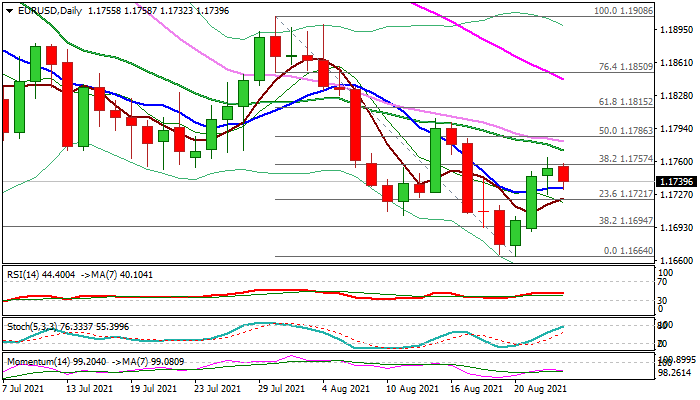Viewport: 700px width, 400px height.
Task: Select the Stoch(5,3,3) indicator label
Action: point(35,326)
